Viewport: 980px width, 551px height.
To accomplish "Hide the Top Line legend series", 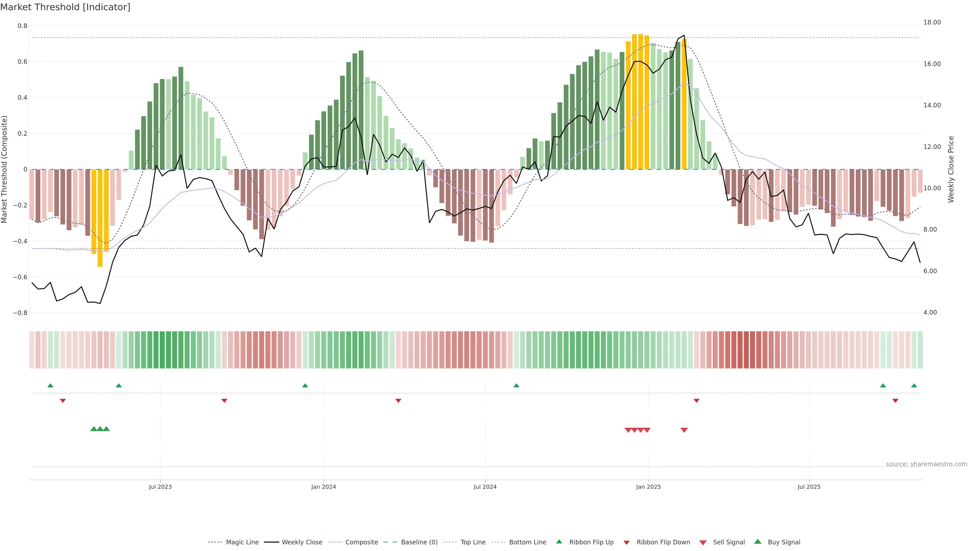I will coord(473,542).
